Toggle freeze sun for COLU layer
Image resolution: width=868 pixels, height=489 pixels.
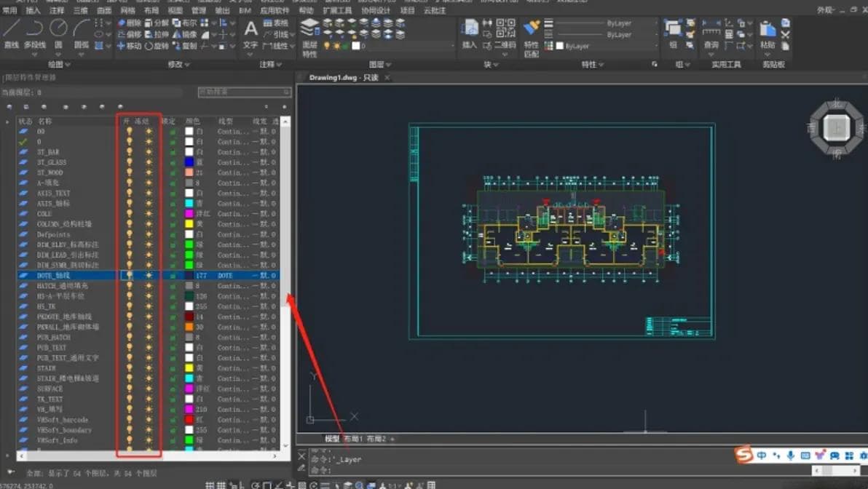tap(149, 213)
